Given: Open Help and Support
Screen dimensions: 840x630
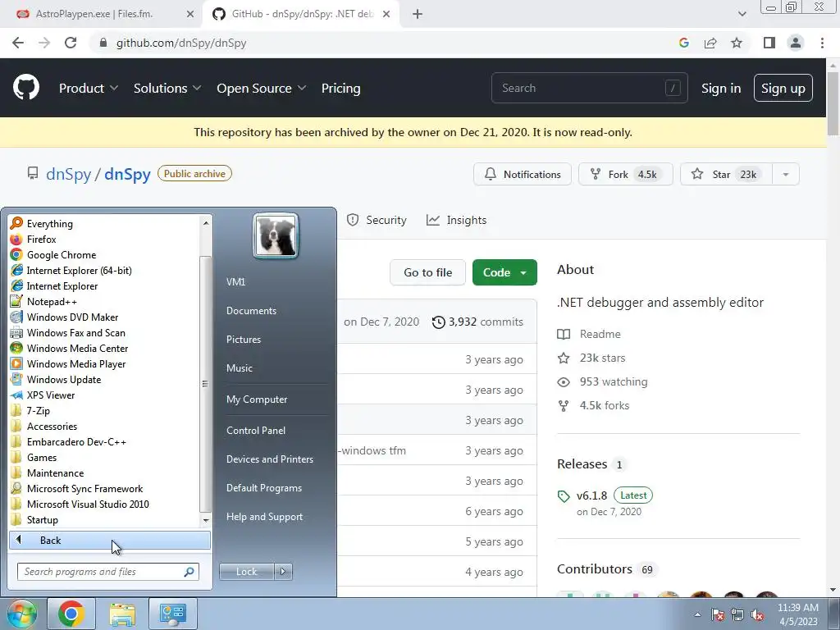Looking at the screenshot, I should coord(265,517).
